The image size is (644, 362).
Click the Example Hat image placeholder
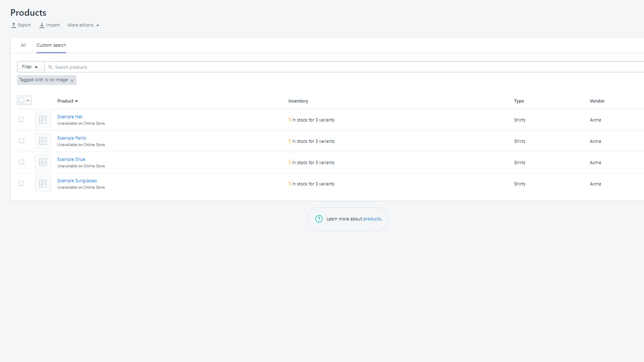(x=43, y=120)
